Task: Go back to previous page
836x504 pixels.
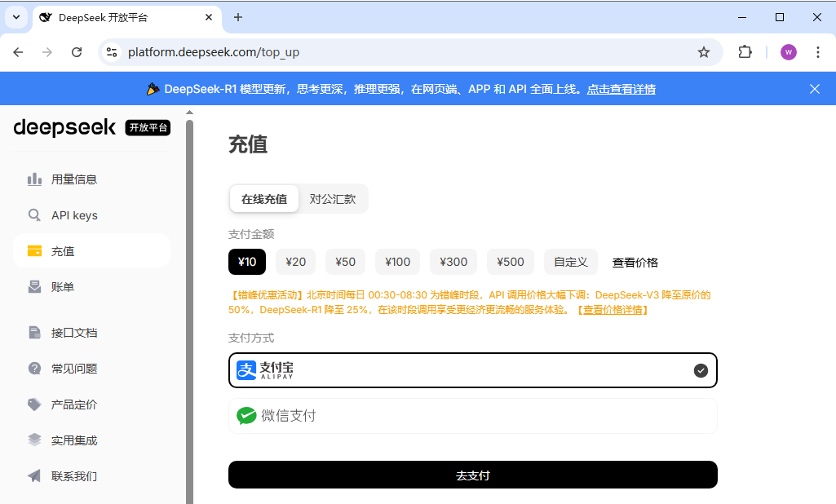Action: (18, 52)
